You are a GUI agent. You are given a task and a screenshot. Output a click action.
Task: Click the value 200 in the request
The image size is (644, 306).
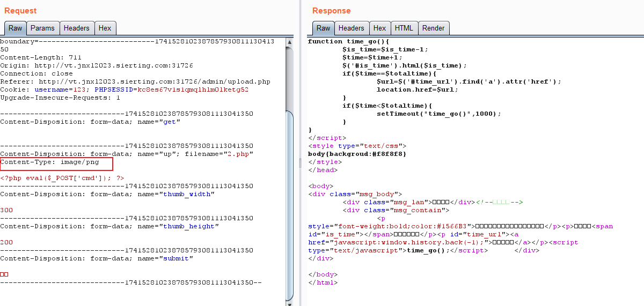[x=6, y=242]
